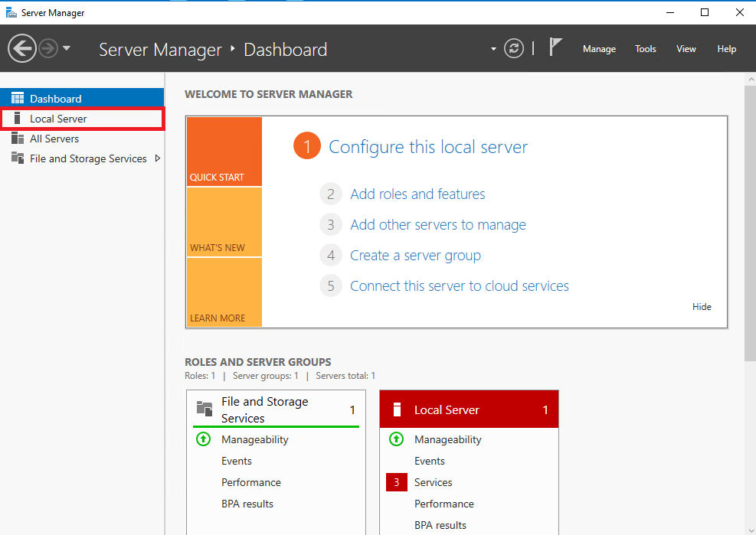The height and width of the screenshot is (535, 756).
Task: Click the orange step 1 circle
Action: [x=307, y=145]
